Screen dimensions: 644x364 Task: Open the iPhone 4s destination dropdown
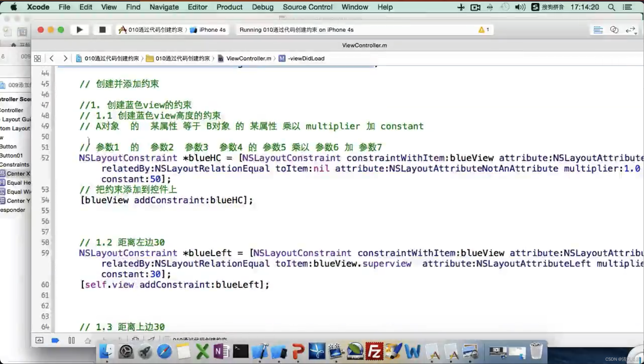[212, 30]
